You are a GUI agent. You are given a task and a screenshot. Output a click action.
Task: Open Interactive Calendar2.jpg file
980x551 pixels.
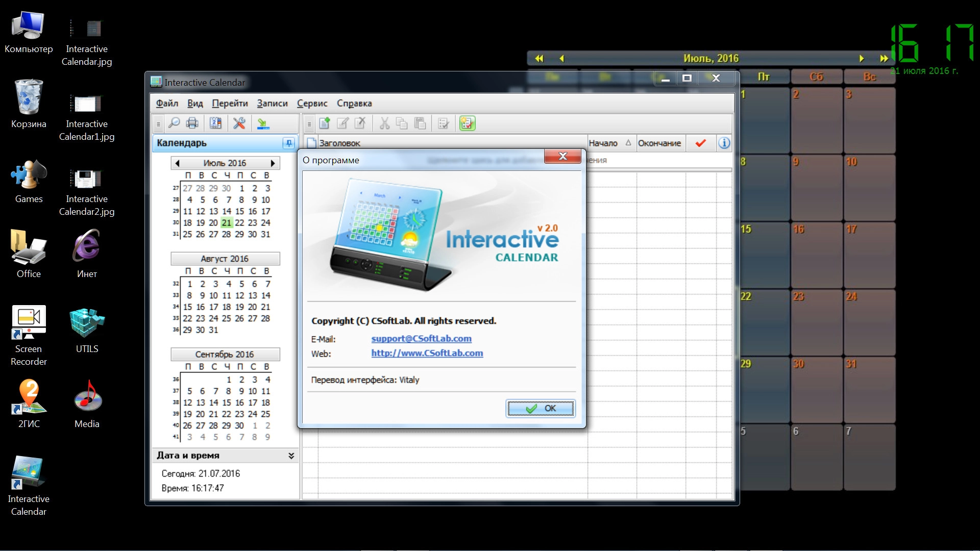pos(87,192)
